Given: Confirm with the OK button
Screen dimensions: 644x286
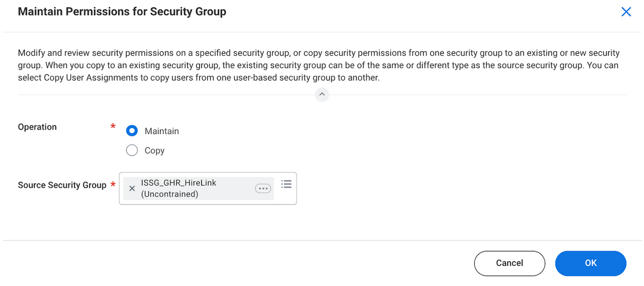Looking at the screenshot, I should pyautogui.click(x=590, y=263).
